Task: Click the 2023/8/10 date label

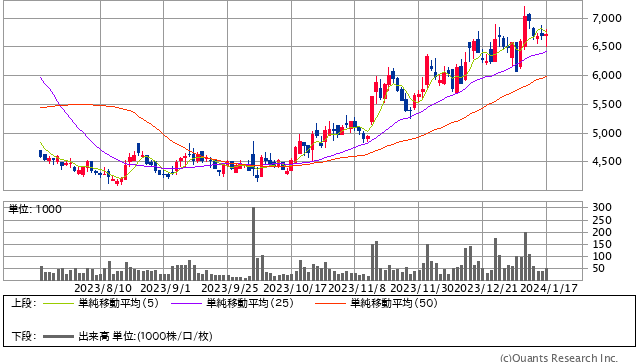Action: click(x=103, y=288)
